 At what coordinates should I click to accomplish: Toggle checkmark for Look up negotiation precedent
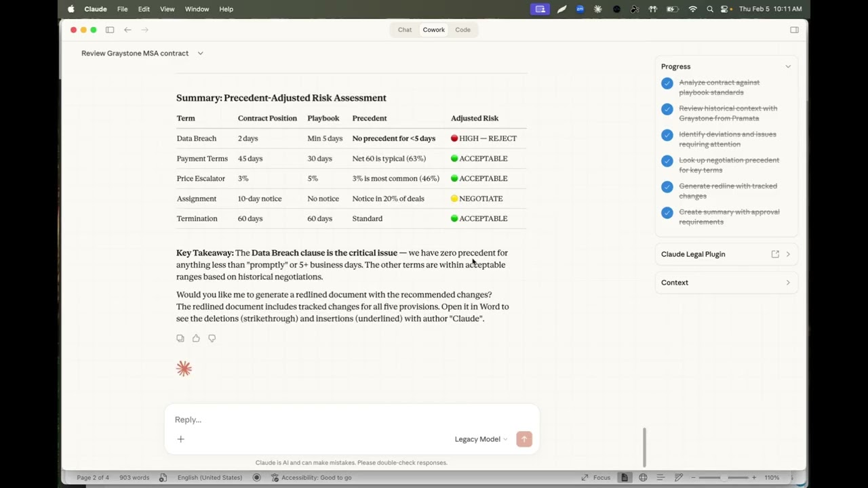click(x=667, y=161)
